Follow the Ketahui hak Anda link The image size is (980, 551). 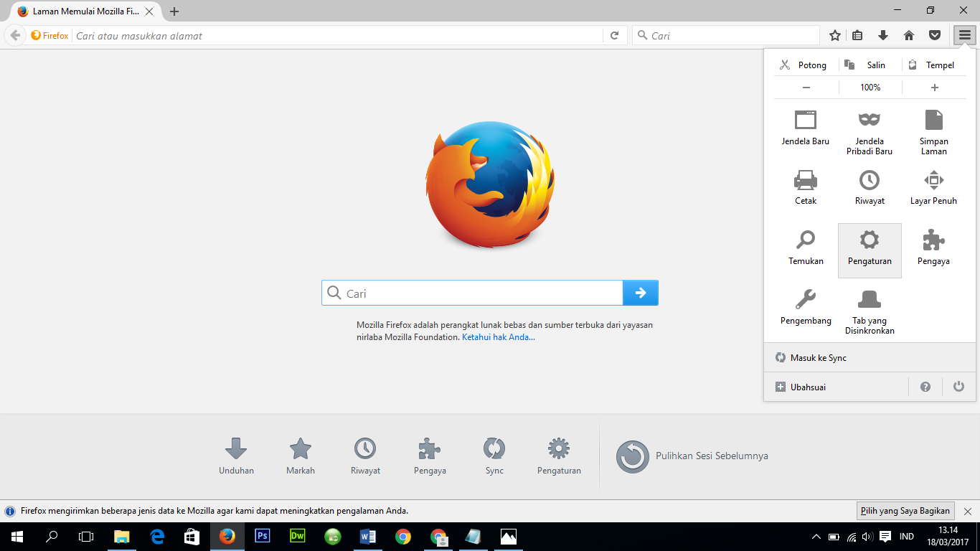499,337
